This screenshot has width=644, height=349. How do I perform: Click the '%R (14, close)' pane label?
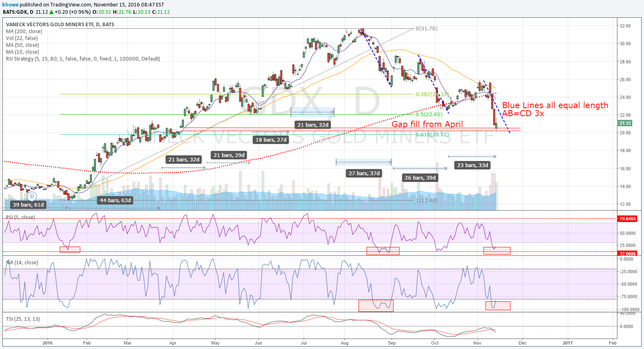point(22,263)
